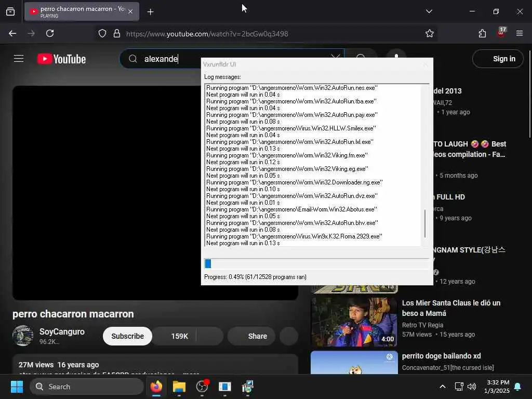Open the GNAM STYLE recommended video
Viewport: 532px width, 399px height.
[x=470, y=250]
